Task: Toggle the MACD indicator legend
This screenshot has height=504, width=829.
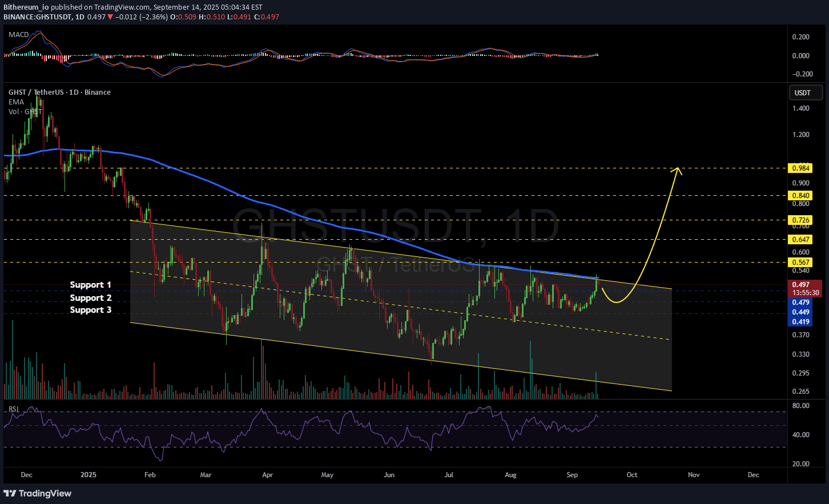Action: [19, 35]
